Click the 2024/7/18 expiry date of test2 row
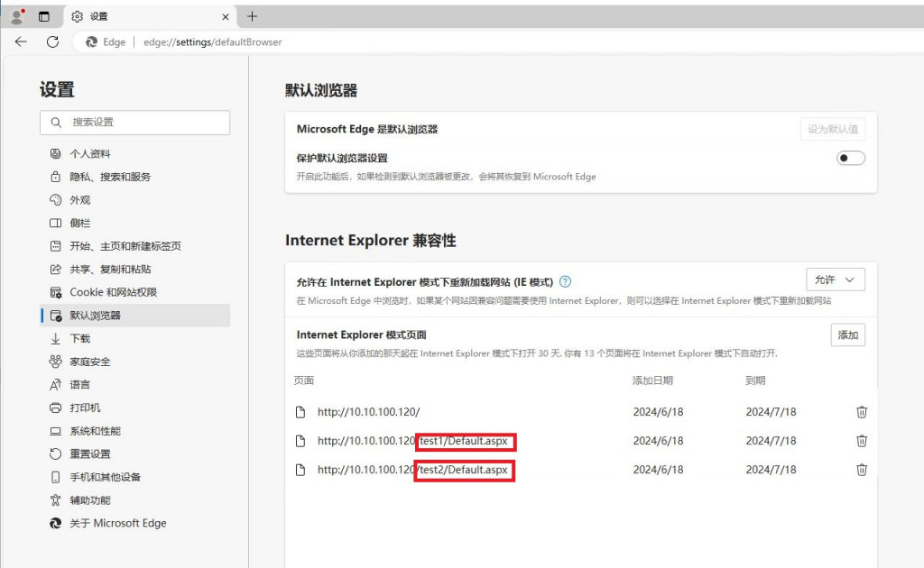924x568 pixels. tap(771, 470)
